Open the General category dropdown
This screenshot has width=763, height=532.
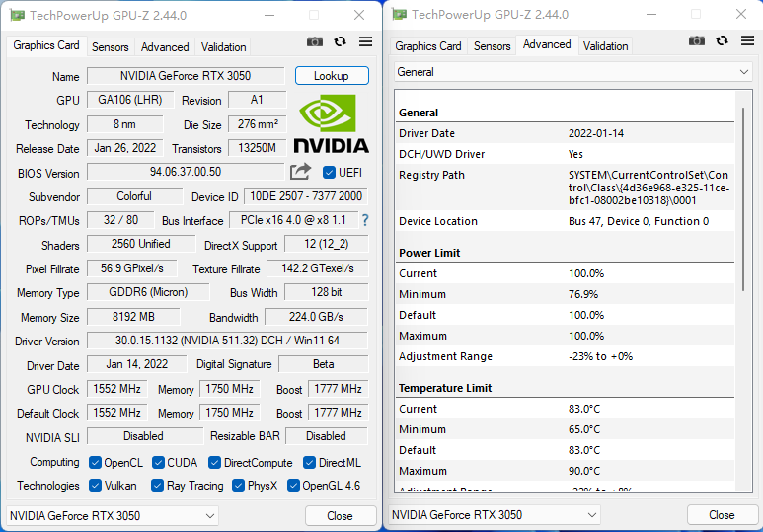572,72
